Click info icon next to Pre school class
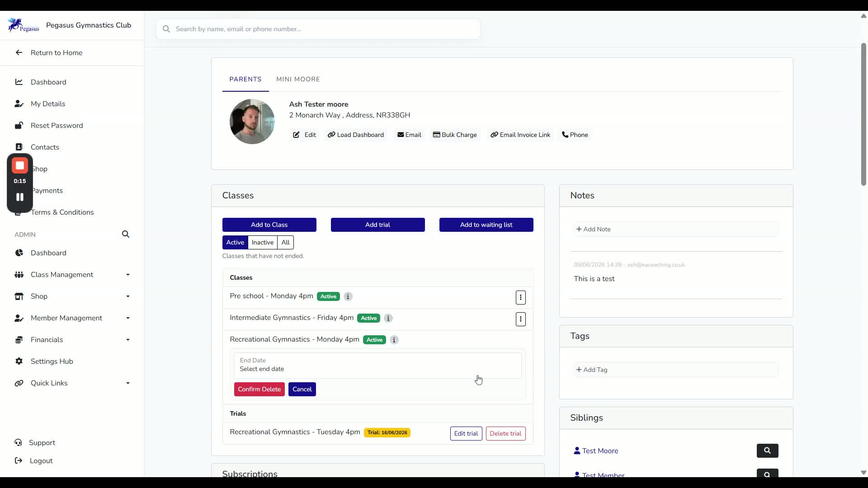 pos(348,296)
